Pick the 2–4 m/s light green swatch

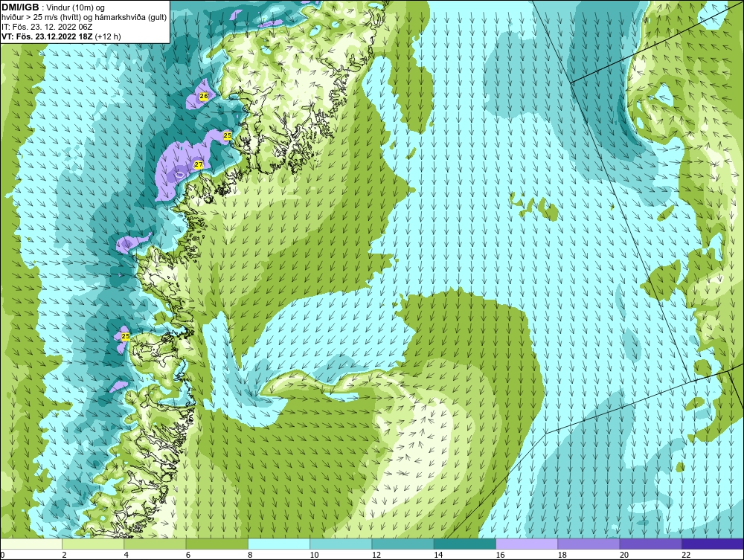[x=93, y=544]
